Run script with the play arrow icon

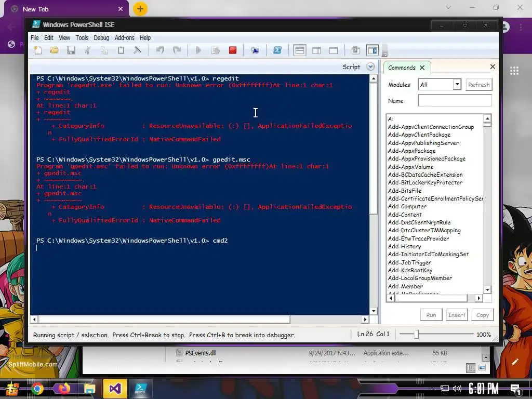tap(198, 50)
